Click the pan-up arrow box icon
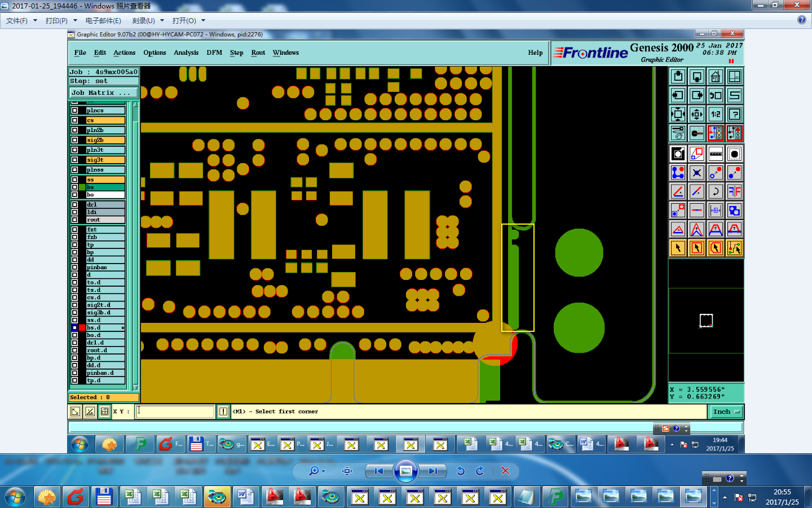Image resolution: width=812 pixels, height=508 pixels. [x=678, y=76]
